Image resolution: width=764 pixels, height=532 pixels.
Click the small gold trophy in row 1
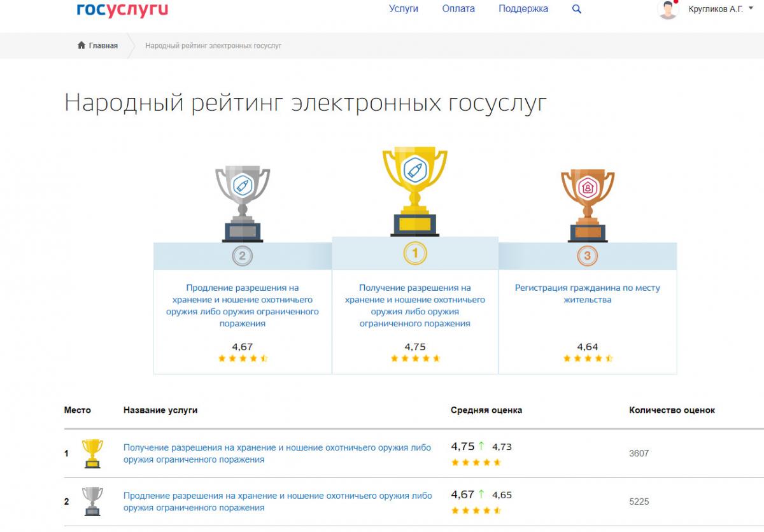(93, 453)
